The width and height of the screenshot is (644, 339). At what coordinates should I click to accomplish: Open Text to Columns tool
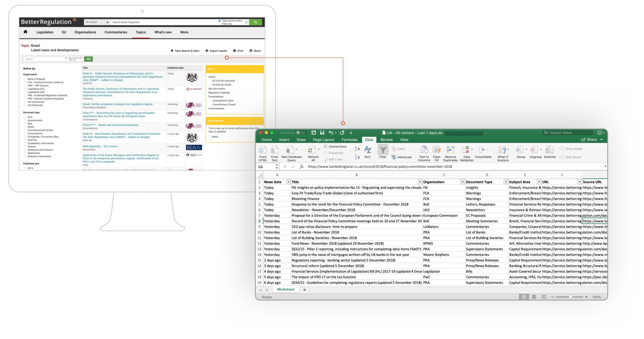pos(424,150)
